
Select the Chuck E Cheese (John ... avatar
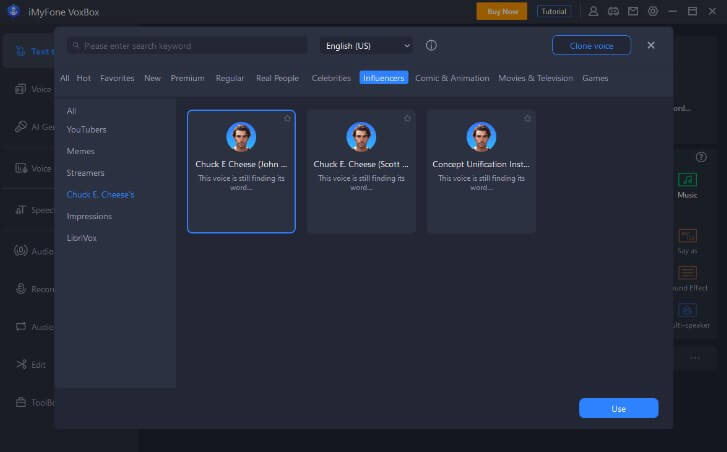pos(241,137)
